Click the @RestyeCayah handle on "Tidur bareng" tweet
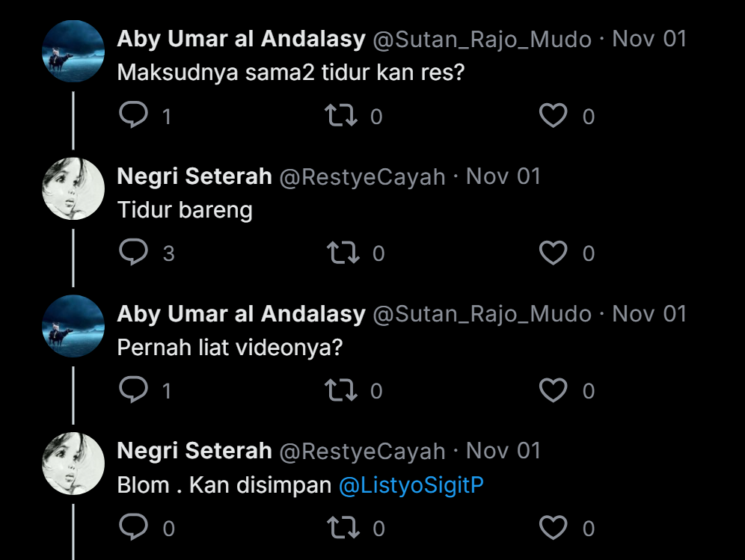The image size is (745, 560). pos(362,177)
